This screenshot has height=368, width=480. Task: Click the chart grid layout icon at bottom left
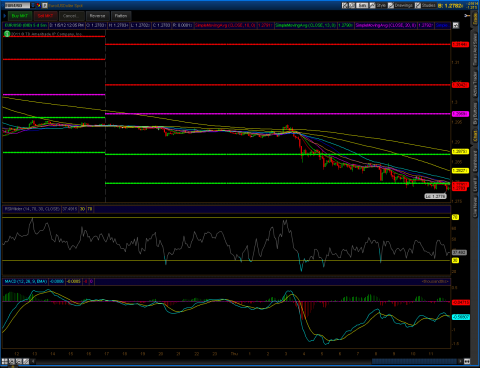click(x=5, y=361)
